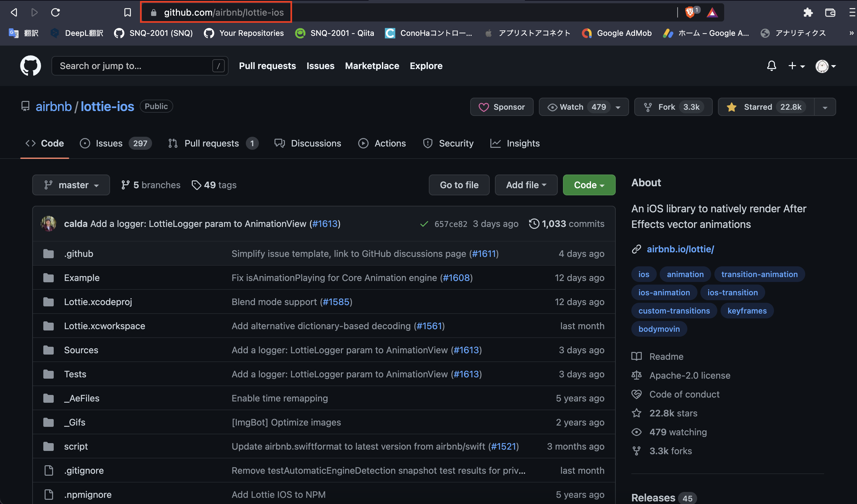
Task: Open the Brave wallet icon
Action: tap(830, 13)
